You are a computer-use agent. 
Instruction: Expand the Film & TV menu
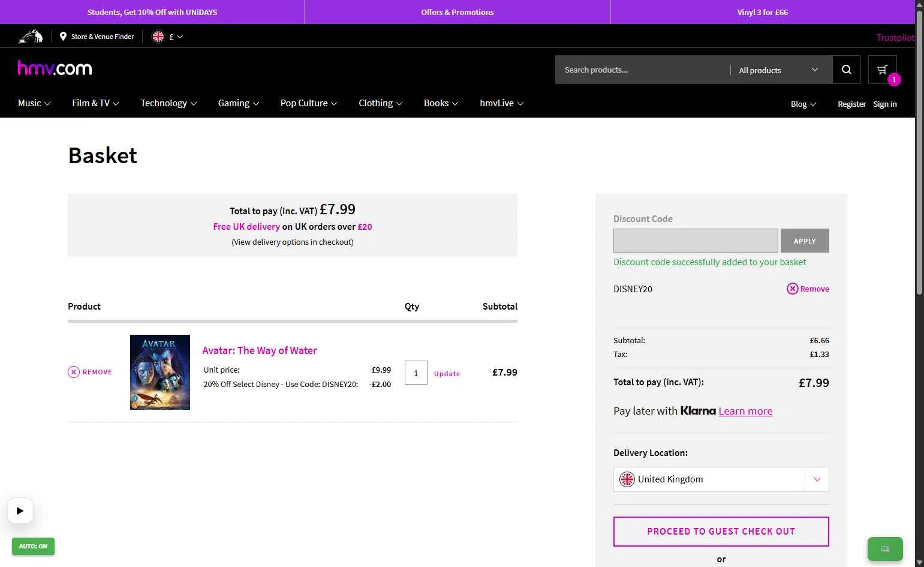click(95, 103)
